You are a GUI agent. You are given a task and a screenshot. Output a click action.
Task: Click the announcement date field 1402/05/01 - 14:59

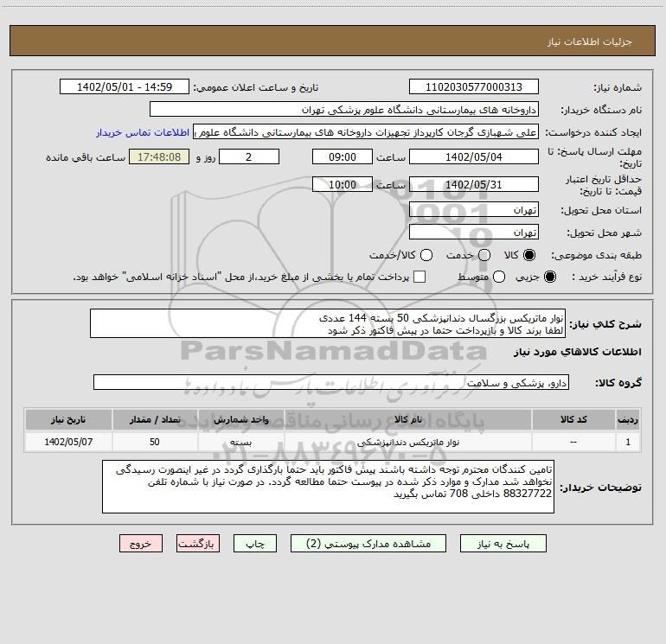click(x=125, y=86)
